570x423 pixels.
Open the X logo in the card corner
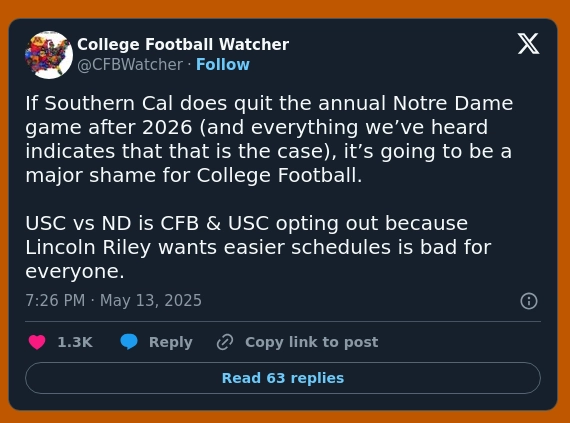point(529,44)
